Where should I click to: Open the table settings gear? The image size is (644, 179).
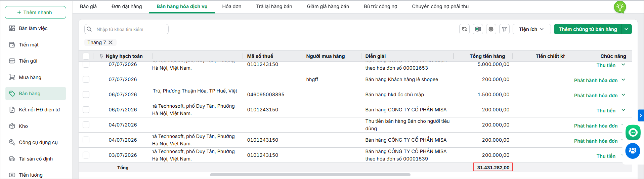pos(491,29)
